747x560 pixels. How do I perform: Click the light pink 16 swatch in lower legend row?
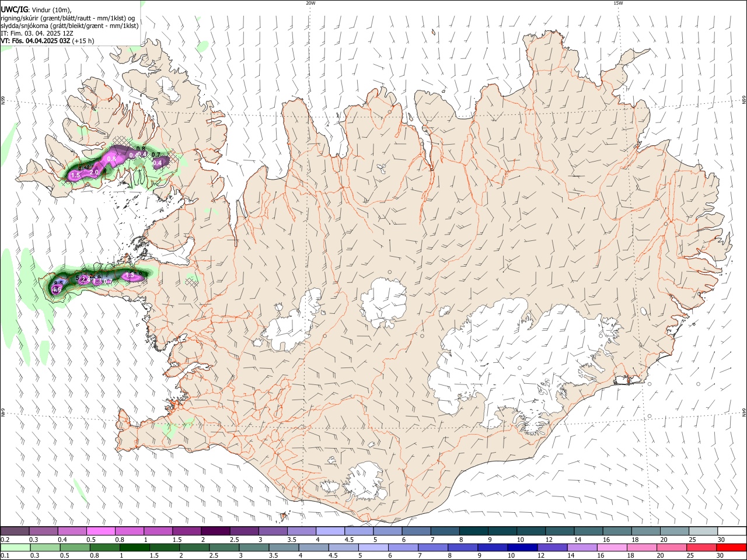tap(611, 547)
